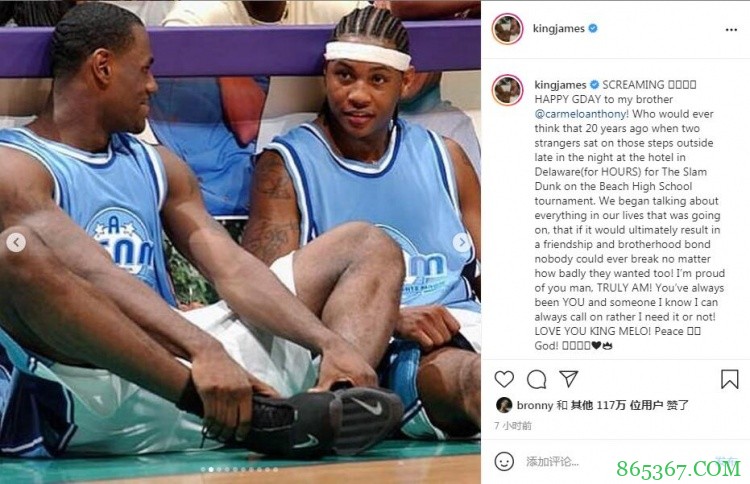This screenshot has height=484, width=750.
Task: Open comments via speech bubble icon
Action: coord(536,379)
